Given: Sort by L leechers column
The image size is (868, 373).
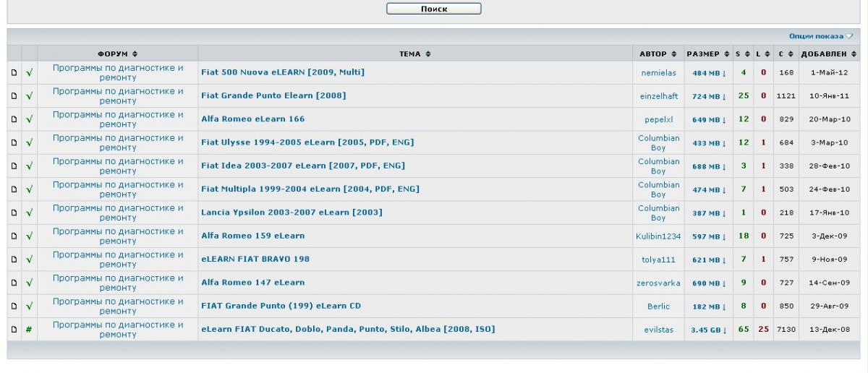Looking at the screenshot, I should (763, 54).
